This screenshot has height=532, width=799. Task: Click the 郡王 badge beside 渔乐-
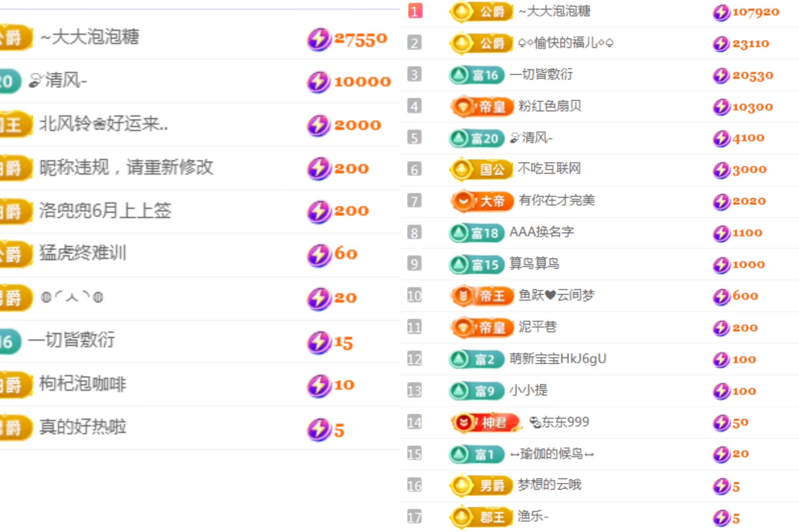481,517
